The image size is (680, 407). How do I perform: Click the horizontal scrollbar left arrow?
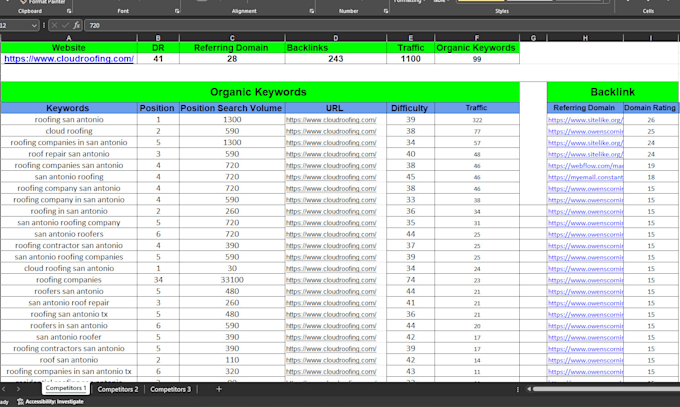point(529,389)
